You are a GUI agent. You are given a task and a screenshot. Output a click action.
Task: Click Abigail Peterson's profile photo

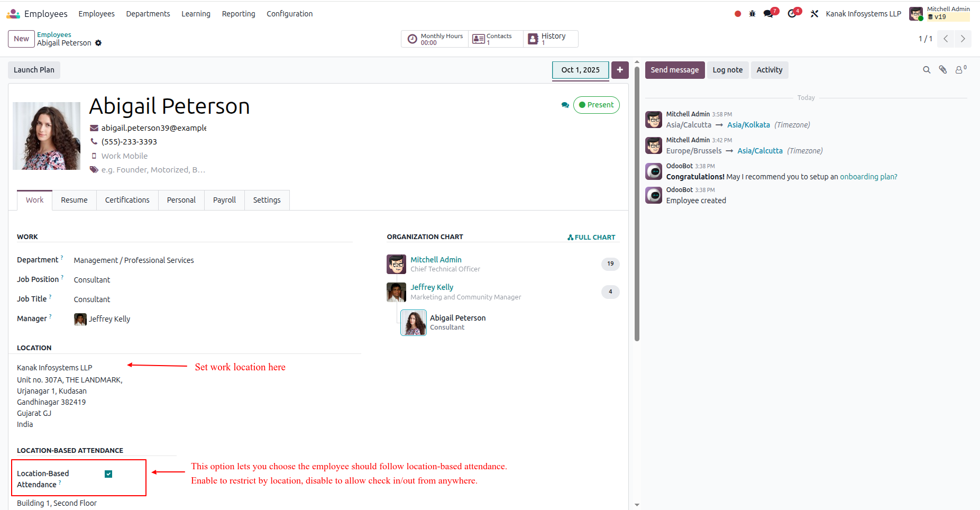pyautogui.click(x=47, y=136)
